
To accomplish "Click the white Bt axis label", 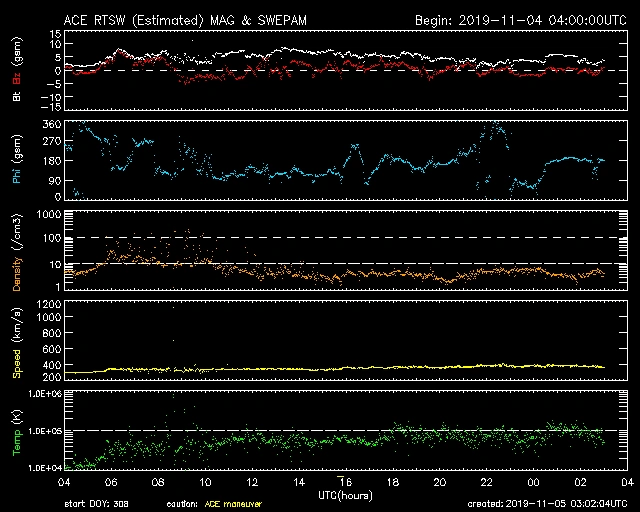I will [x=16, y=96].
